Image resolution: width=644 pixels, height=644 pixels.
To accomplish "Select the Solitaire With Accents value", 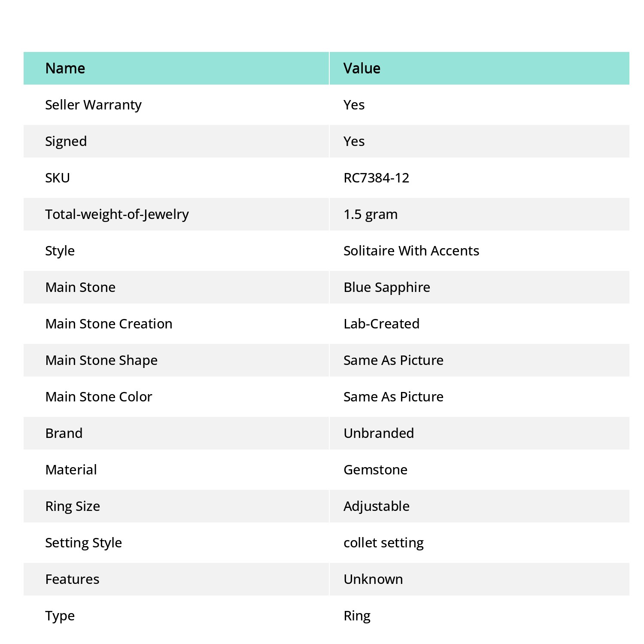I will (411, 251).
